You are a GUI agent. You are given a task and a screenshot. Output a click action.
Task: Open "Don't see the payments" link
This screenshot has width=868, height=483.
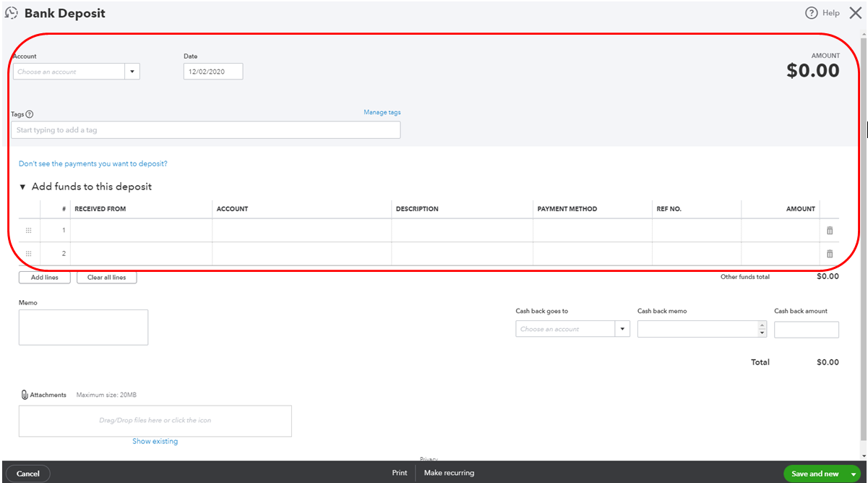(93, 164)
